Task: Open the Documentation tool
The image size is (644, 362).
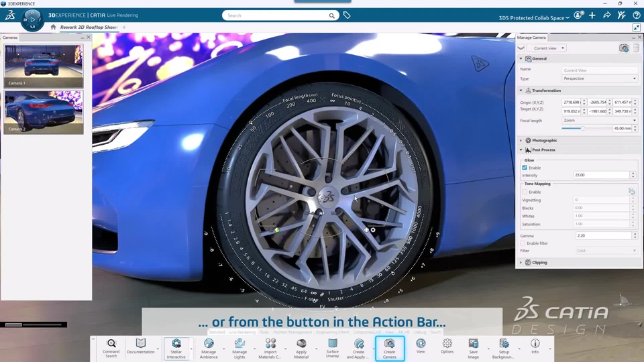Action: (140, 347)
